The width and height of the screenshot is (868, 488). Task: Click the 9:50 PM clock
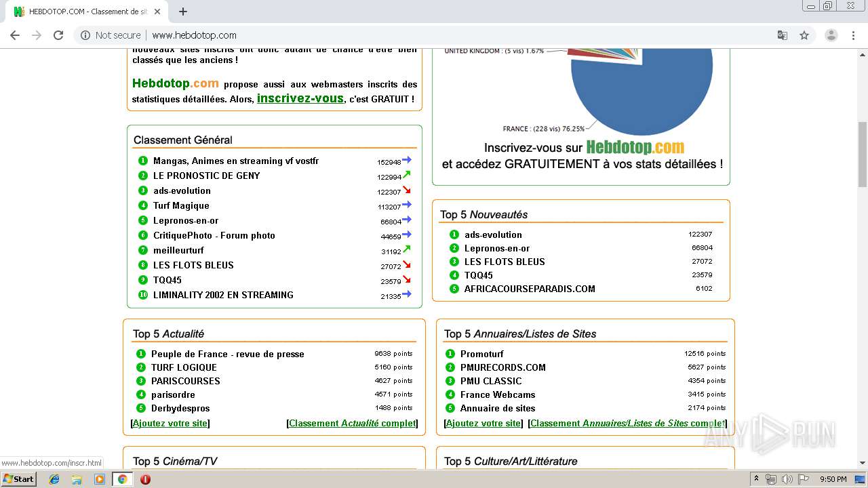point(833,479)
